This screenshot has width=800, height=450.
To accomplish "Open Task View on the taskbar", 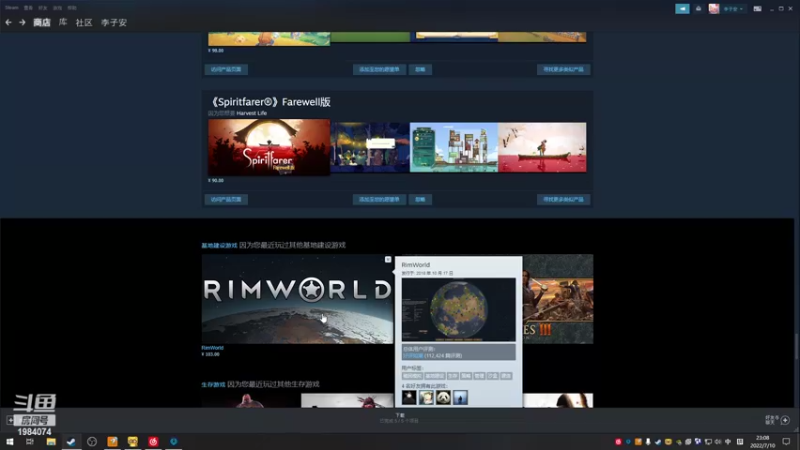I will click(x=30, y=442).
